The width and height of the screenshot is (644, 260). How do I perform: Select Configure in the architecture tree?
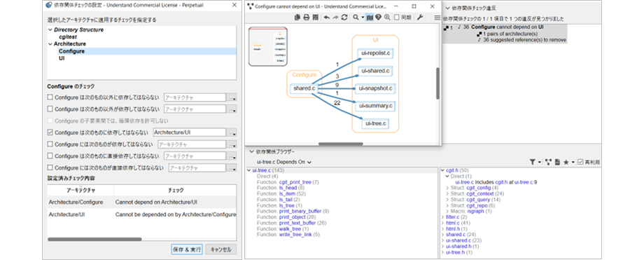(x=72, y=51)
